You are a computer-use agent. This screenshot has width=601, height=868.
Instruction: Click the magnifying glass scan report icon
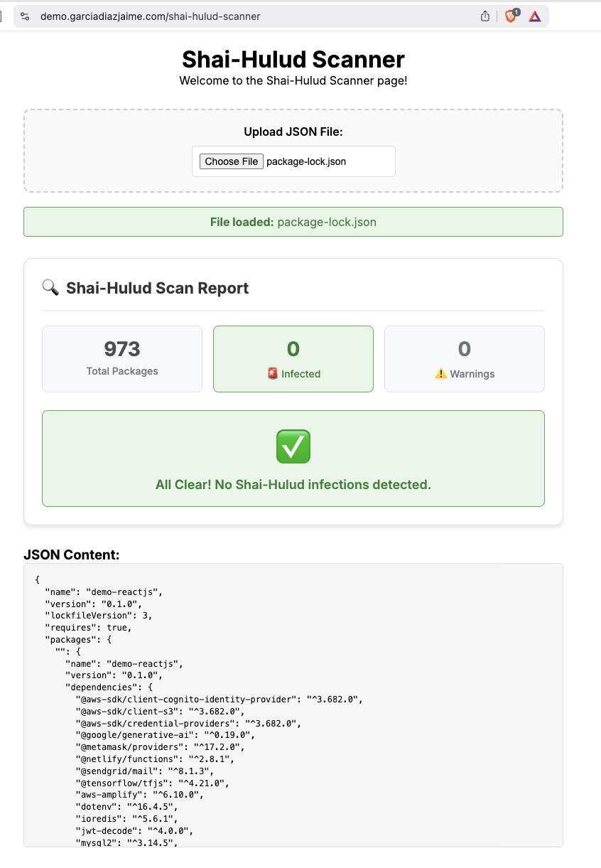(x=50, y=287)
